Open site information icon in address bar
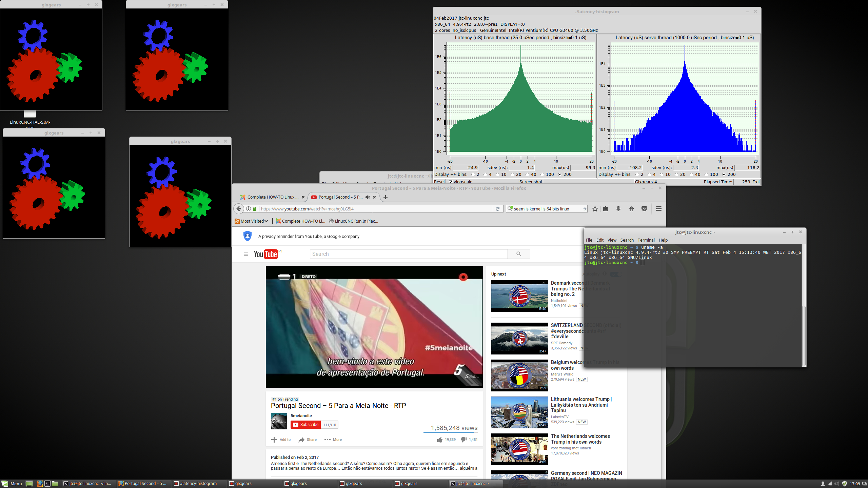 (x=249, y=209)
